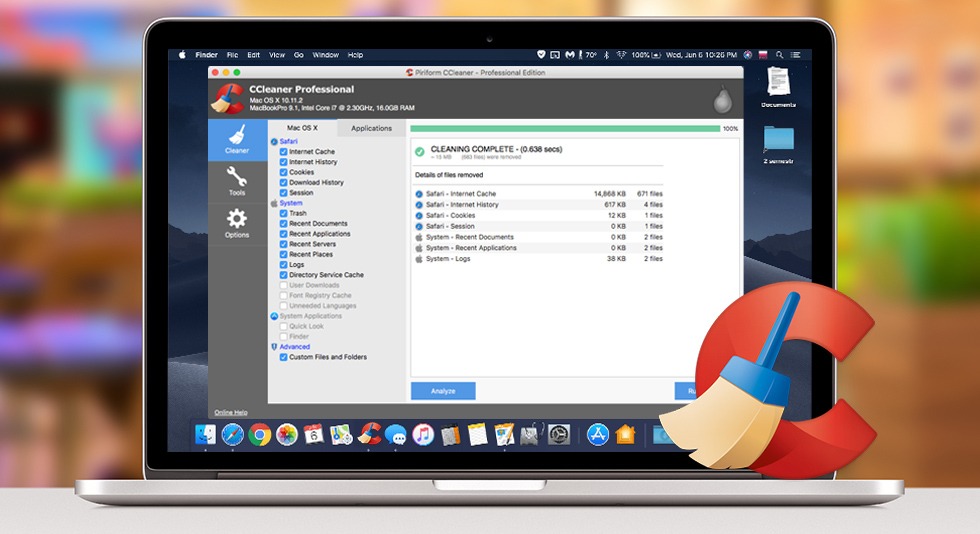Switch to the Applications tab
The width and height of the screenshot is (980, 534).
[x=371, y=128]
